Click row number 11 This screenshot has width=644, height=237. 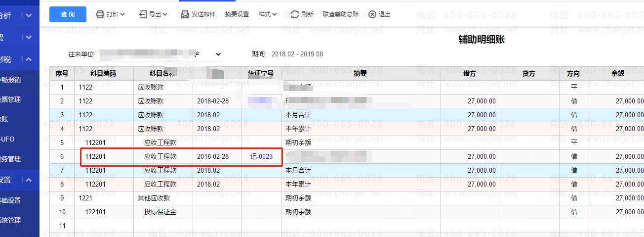coord(62,226)
